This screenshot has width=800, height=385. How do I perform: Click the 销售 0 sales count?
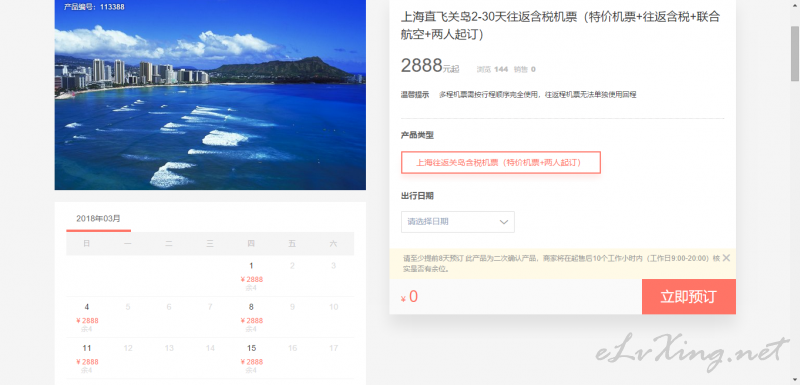(x=524, y=69)
